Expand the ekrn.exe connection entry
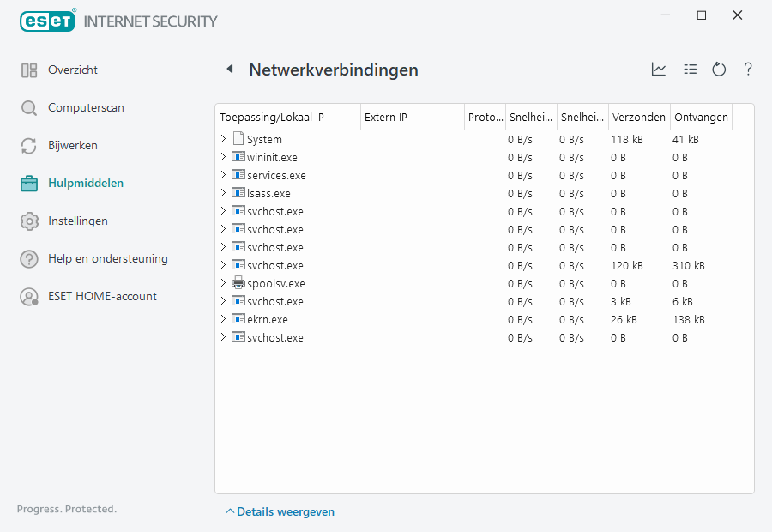The height and width of the screenshot is (532, 772). click(225, 318)
